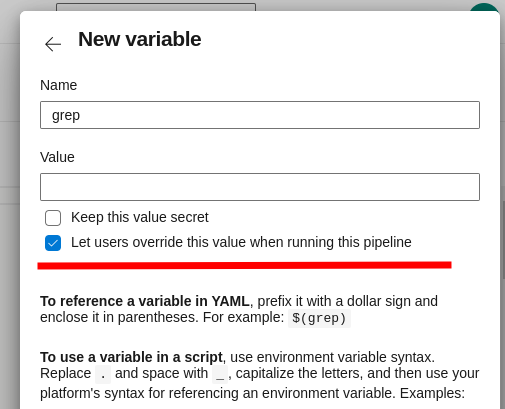Click the partially hidden search box behind dialog
This screenshot has height=409, width=505.
coord(156,7)
